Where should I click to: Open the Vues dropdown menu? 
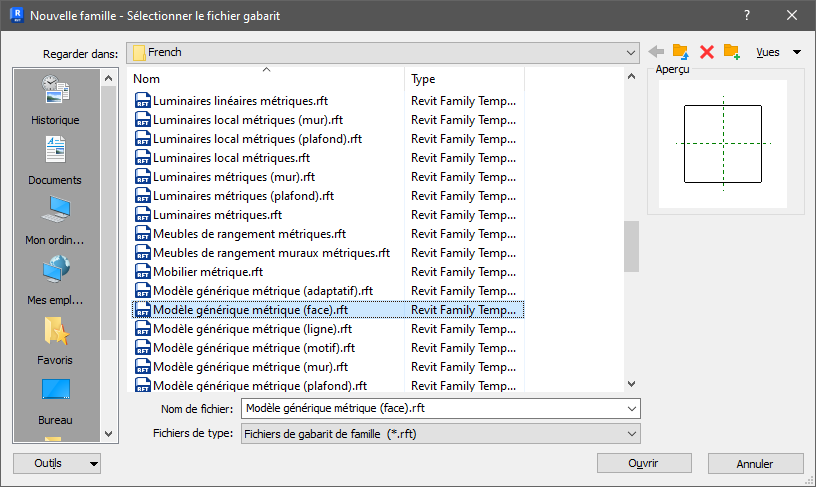pyautogui.click(x=778, y=52)
